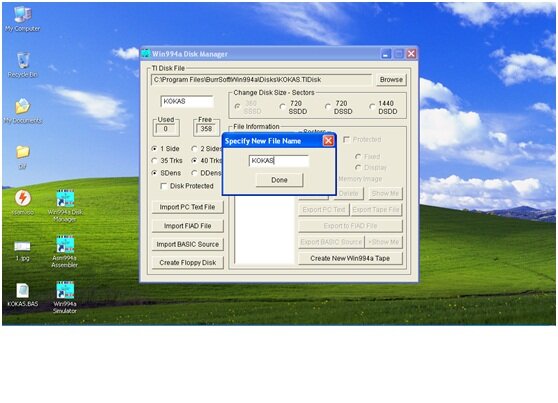The image size is (558, 403).
Task: Click the Create Floppy Disk button
Action: pos(188,263)
